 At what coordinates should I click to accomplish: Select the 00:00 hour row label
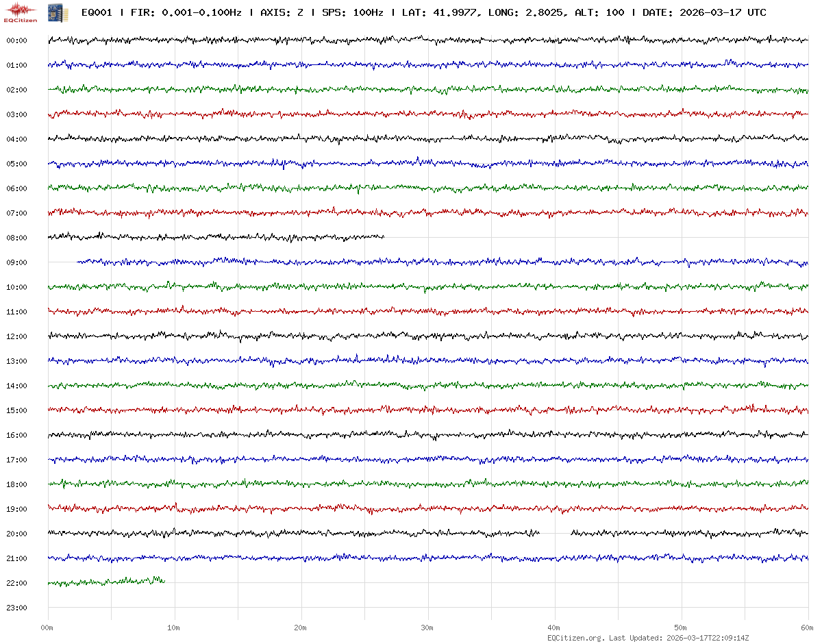16,40
